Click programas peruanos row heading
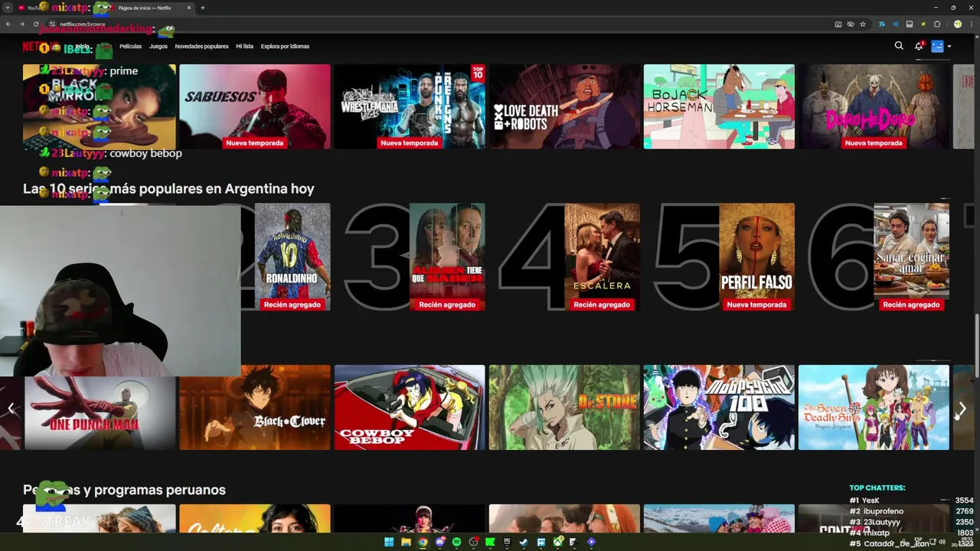 pyautogui.click(x=124, y=490)
